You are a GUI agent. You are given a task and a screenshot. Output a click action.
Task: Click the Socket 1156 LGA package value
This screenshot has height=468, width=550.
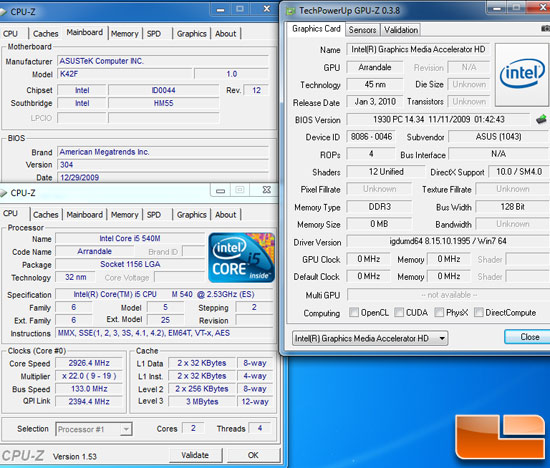[x=130, y=264]
